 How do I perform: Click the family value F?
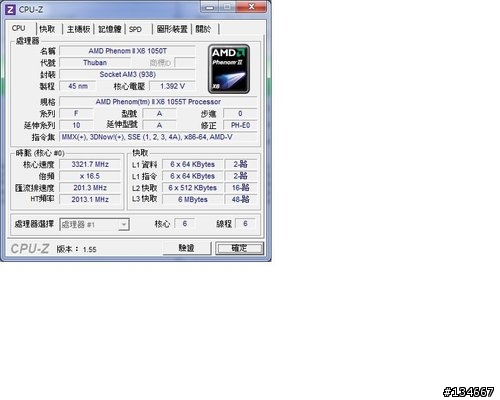tap(76, 114)
